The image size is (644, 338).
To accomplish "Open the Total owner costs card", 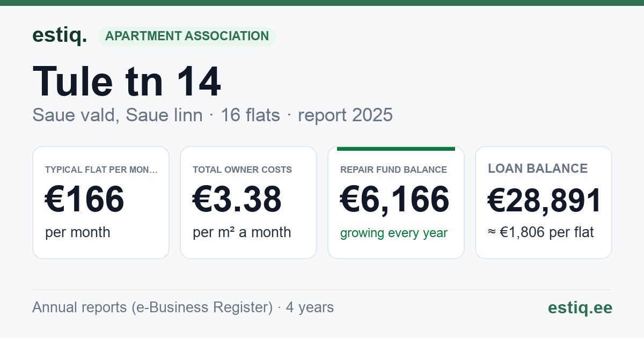I will 248,202.
